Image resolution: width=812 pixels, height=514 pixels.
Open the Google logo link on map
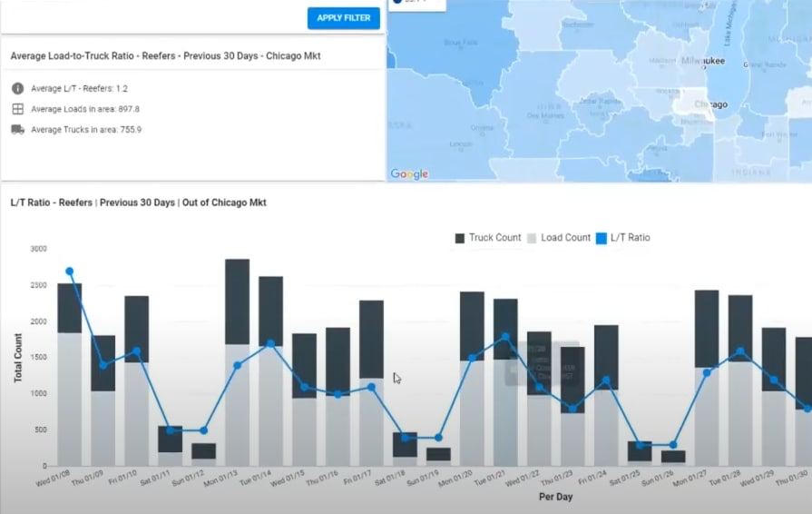point(409,173)
